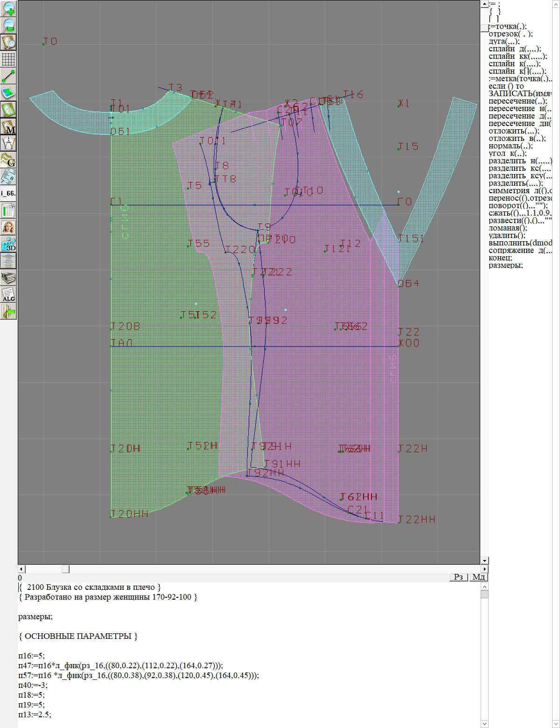Click the i_66 toolbar button
560x728 pixels.
[x=9, y=193]
